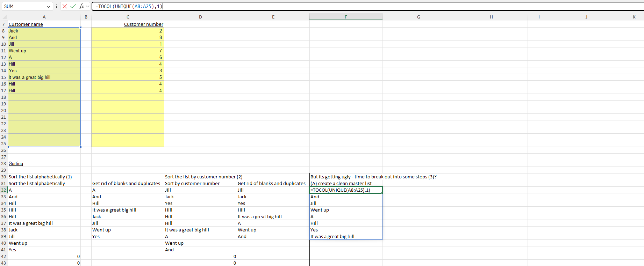Screen dimensions: 644x266
Task: Cancel the formula entry with X icon
Action: coord(65,6)
